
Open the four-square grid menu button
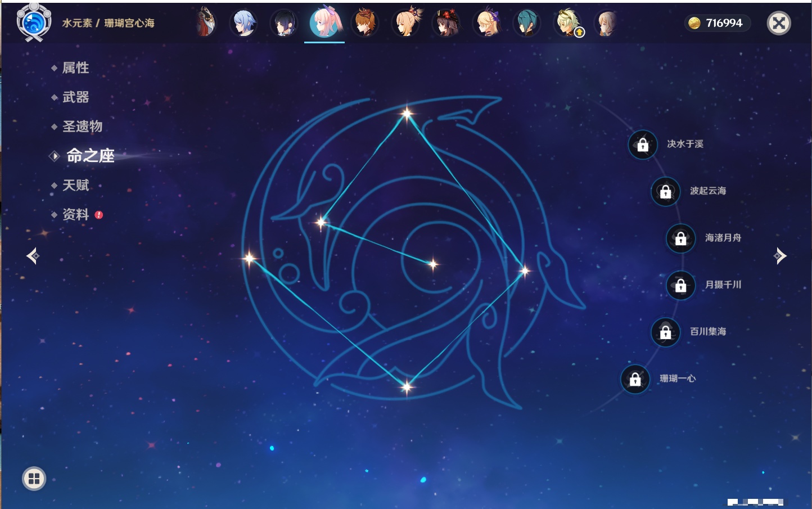34,479
